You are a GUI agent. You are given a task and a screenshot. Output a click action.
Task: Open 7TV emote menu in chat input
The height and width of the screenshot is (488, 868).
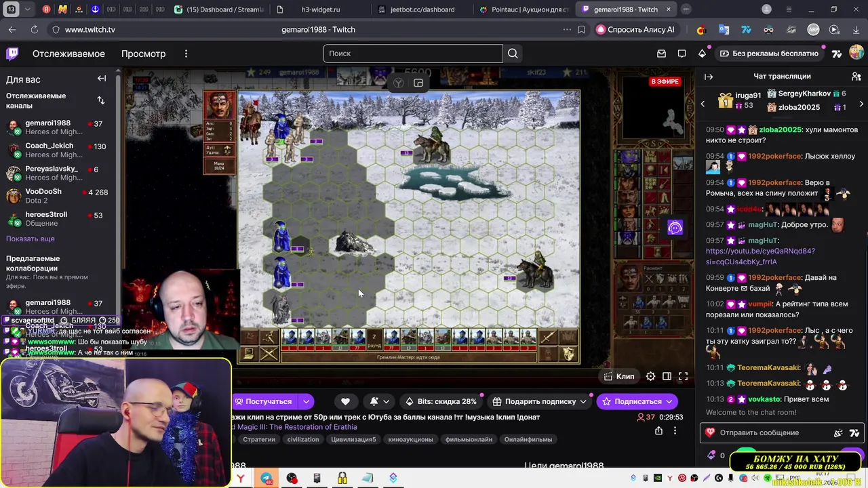(x=854, y=432)
